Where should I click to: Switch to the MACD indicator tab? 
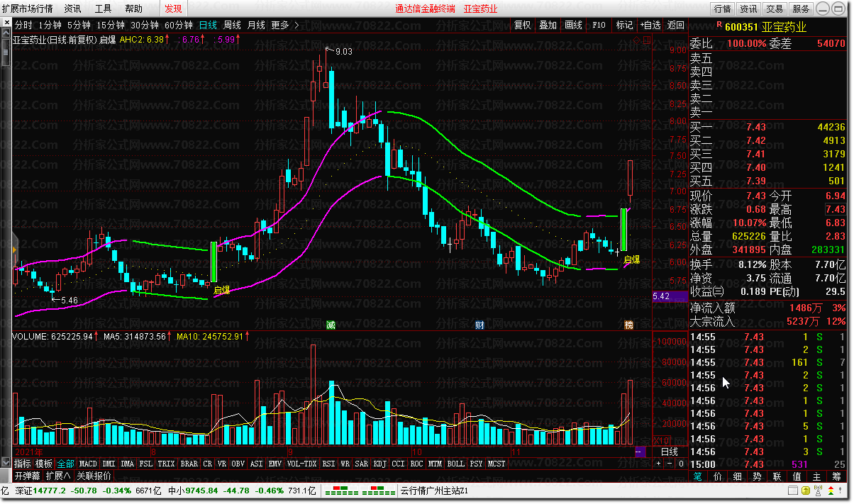click(x=88, y=464)
